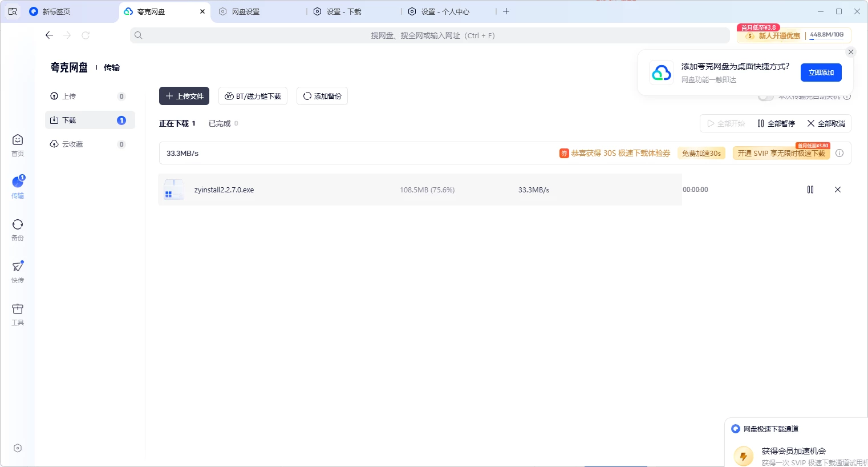Viewport: 868px width, 467px height.
Task: Focus the search and address bar
Action: point(432,35)
